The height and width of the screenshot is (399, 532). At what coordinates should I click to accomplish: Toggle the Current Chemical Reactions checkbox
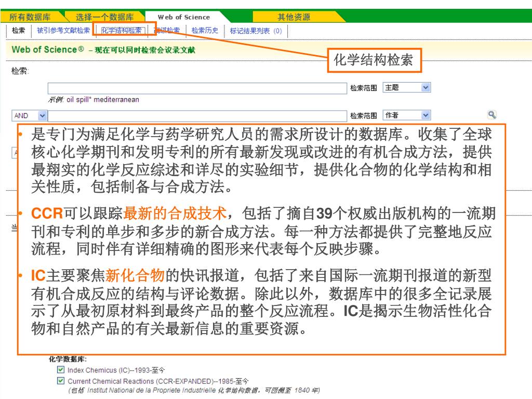coord(61,381)
